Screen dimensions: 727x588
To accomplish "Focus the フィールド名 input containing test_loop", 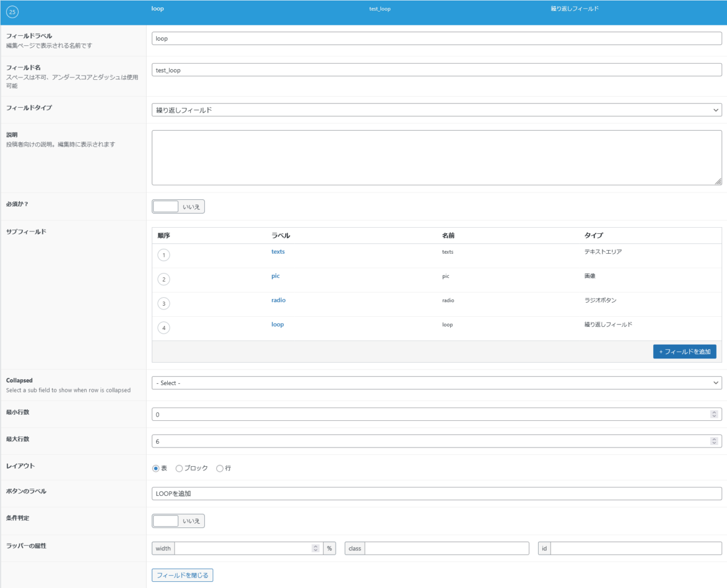I will point(437,70).
